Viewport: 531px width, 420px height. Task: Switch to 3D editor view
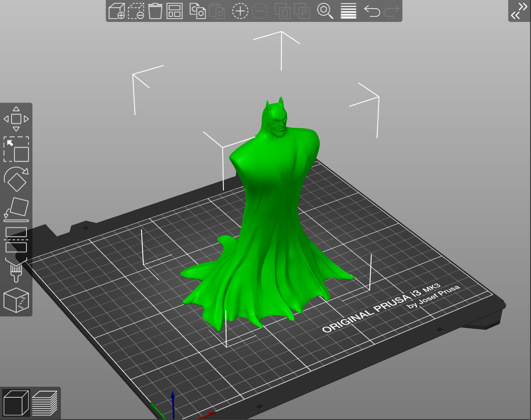point(16,403)
